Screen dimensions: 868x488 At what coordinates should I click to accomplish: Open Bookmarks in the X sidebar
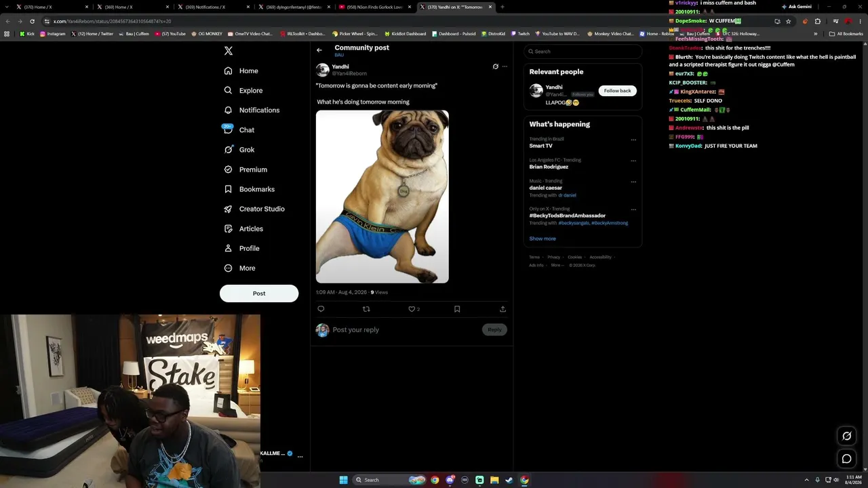pyautogui.click(x=249, y=189)
